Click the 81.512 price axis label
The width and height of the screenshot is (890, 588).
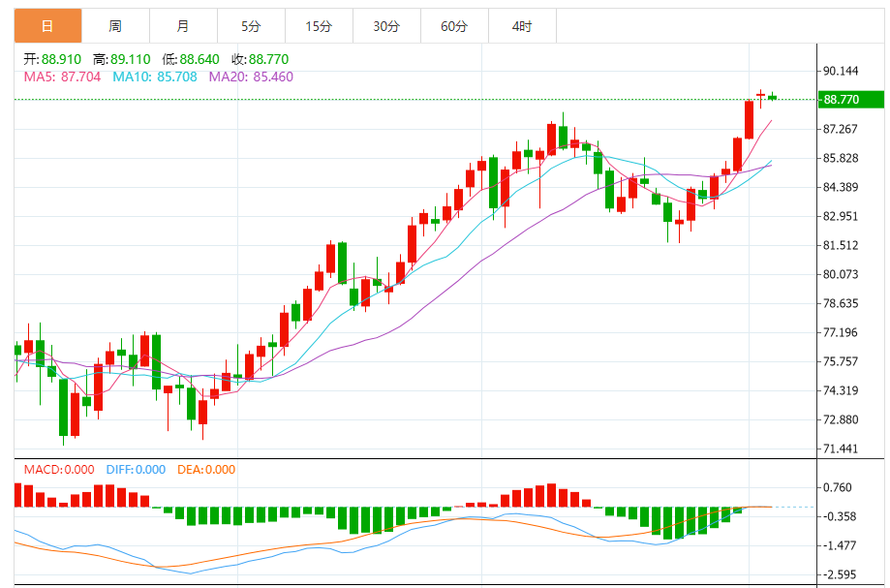841,245
